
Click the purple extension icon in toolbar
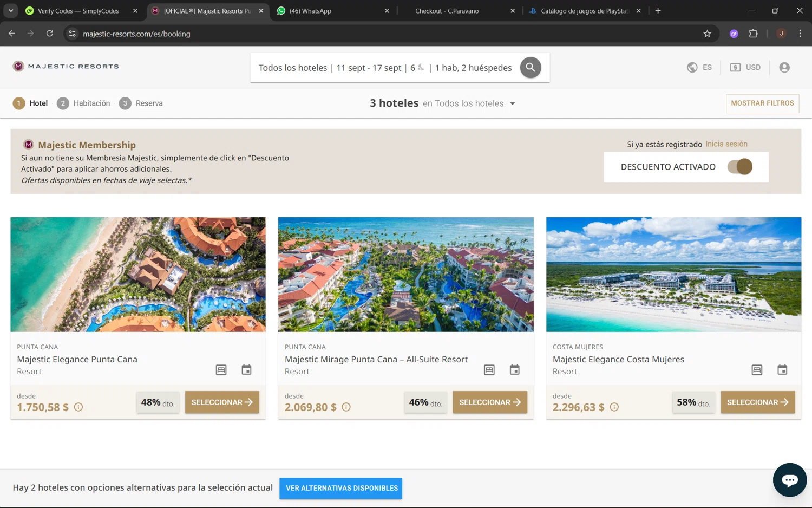pyautogui.click(x=734, y=34)
